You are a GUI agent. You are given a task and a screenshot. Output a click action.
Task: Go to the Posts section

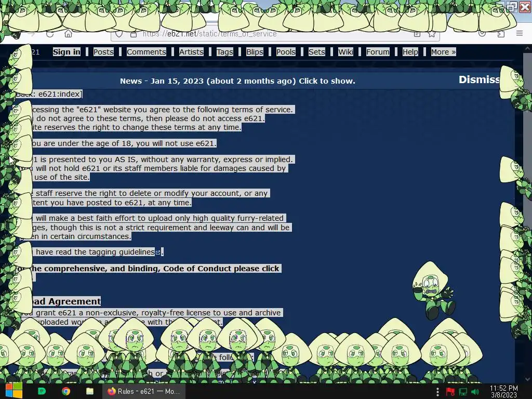(x=103, y=52)
